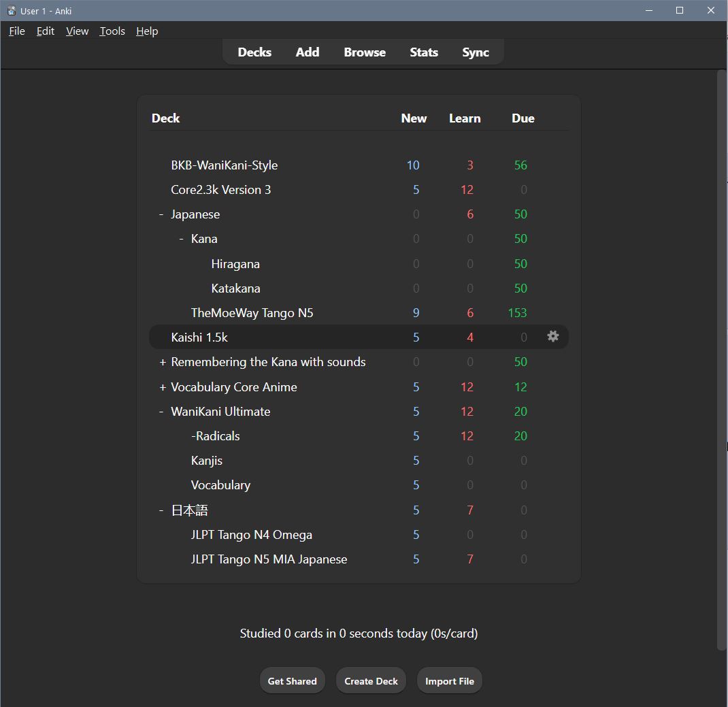Open the Tools menu
This screenshot has height=707, width=728.
tap(112, 31)
